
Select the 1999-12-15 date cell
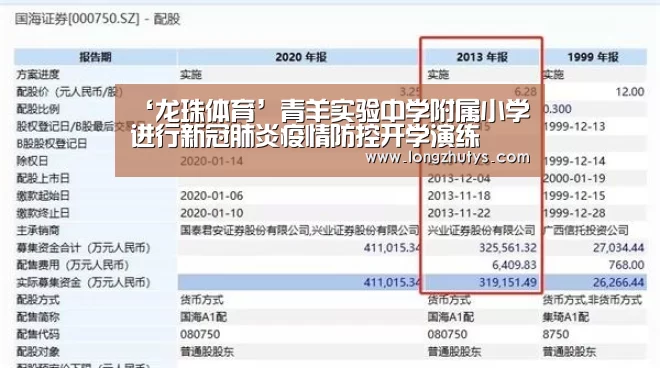pyautogui.click(x=574, y=196)
